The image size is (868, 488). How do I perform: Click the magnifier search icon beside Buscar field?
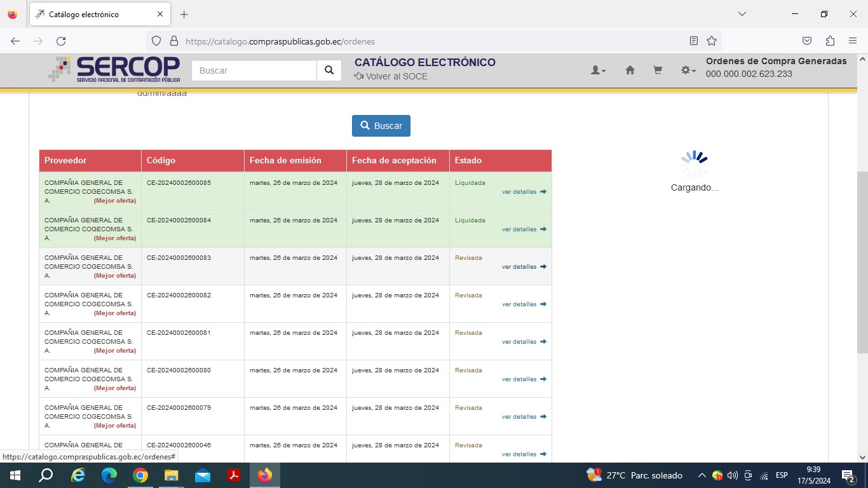pyautogui.click(x=329, y=71)
